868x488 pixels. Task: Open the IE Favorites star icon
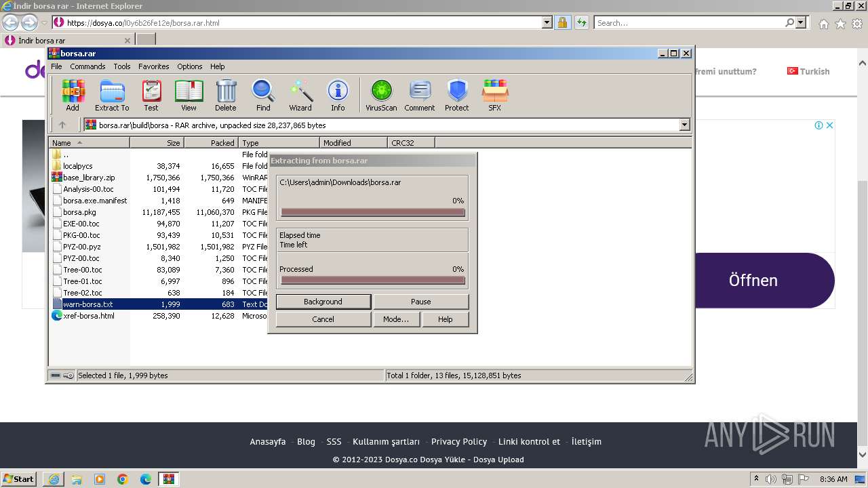click(x=840, y=23)
